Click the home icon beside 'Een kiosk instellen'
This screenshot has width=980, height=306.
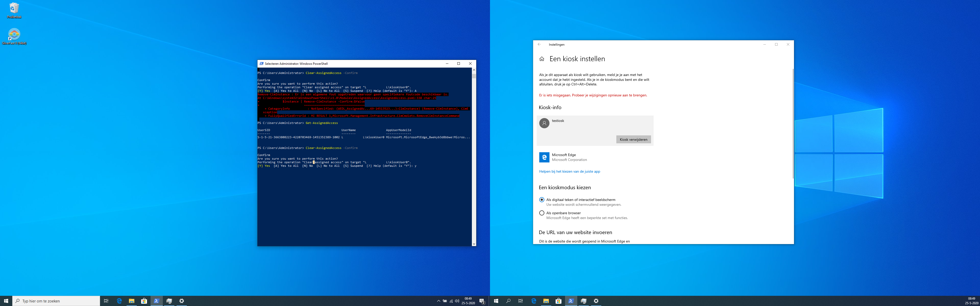point(542,59)
